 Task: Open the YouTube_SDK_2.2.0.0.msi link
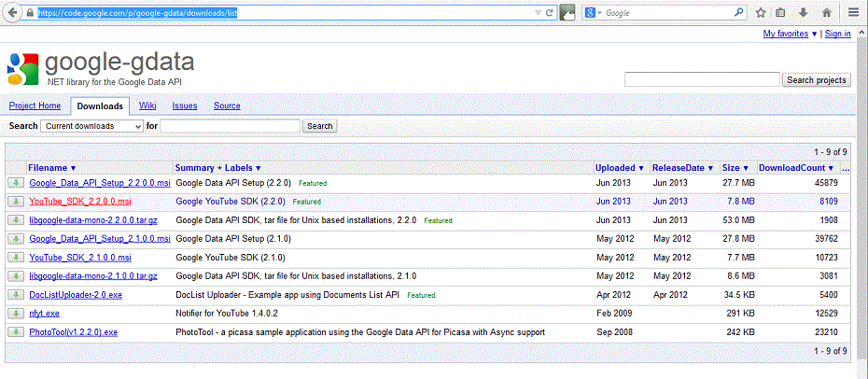pyautogui.click(x=80, y=202)
